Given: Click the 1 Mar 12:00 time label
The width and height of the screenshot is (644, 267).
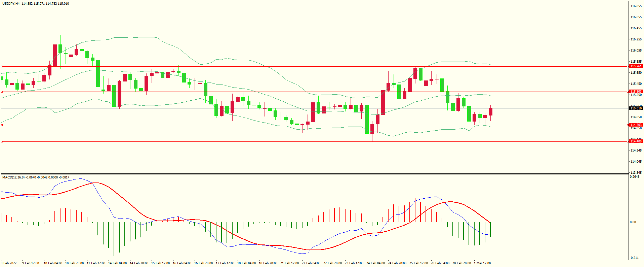Looking at the screenshot, I should point(482,263).
